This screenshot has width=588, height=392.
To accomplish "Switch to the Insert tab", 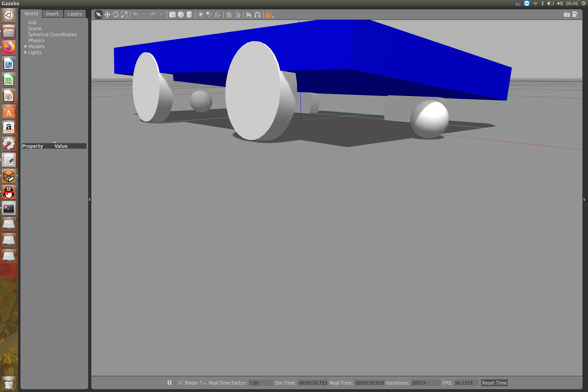I will tap(52, 14).
